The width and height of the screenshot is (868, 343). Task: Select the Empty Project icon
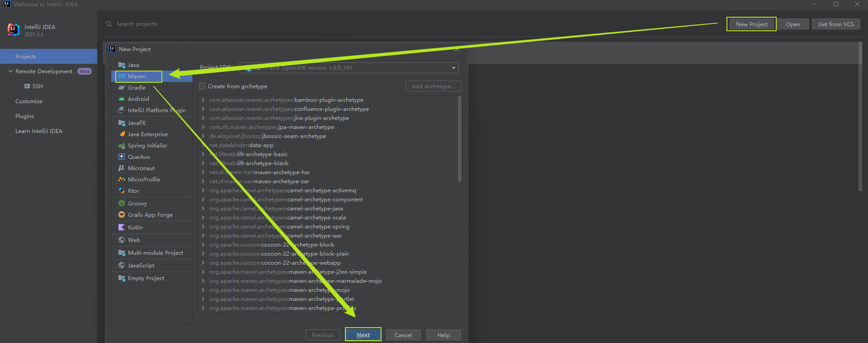[x=121, y=278]
